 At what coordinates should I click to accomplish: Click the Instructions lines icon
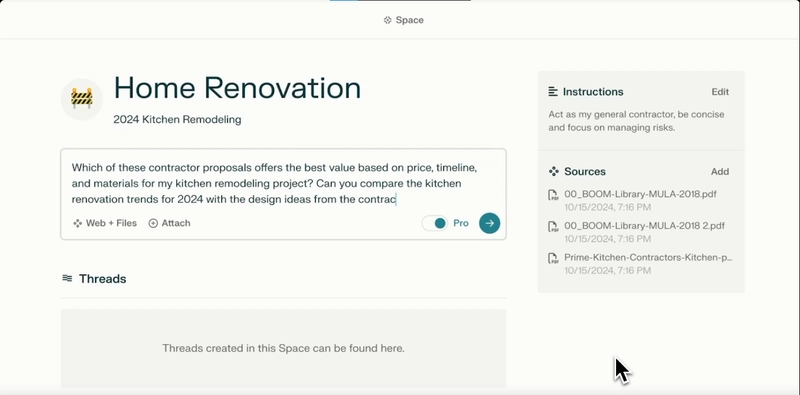point(553,92)
